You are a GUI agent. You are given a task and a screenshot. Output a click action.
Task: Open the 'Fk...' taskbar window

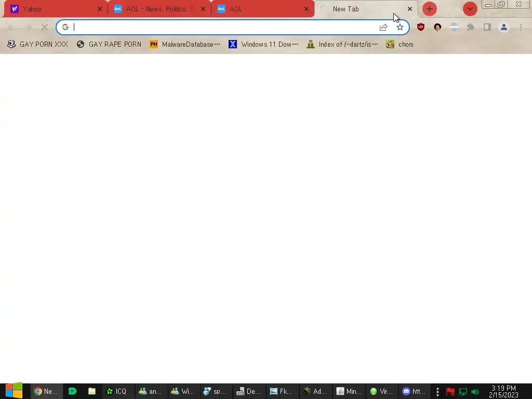(x=282, y=392)
